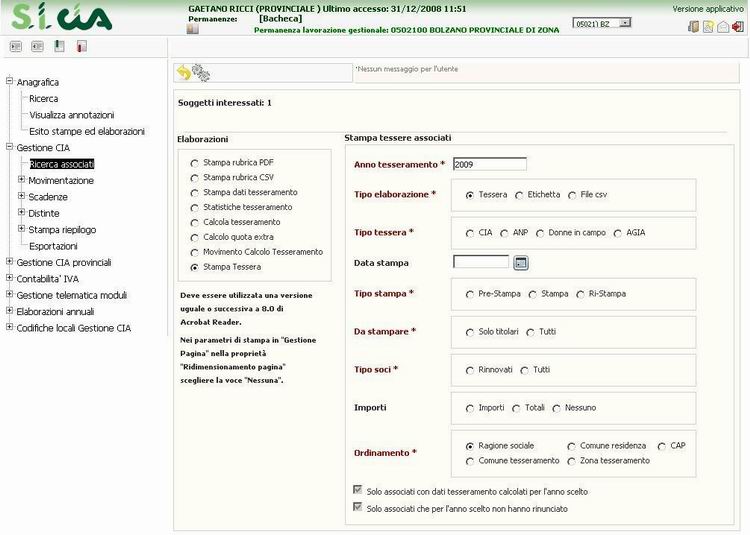Expand the Movimentazione node
Screen dimensions: 750x535
[21, 179]
